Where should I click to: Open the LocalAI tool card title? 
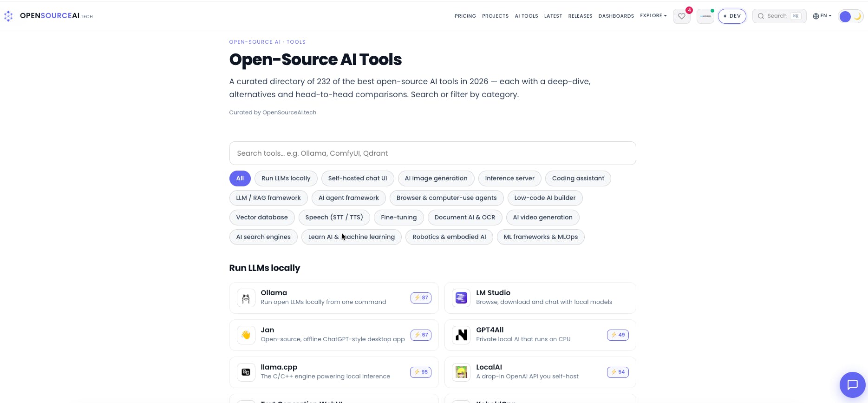click(489, 367)
